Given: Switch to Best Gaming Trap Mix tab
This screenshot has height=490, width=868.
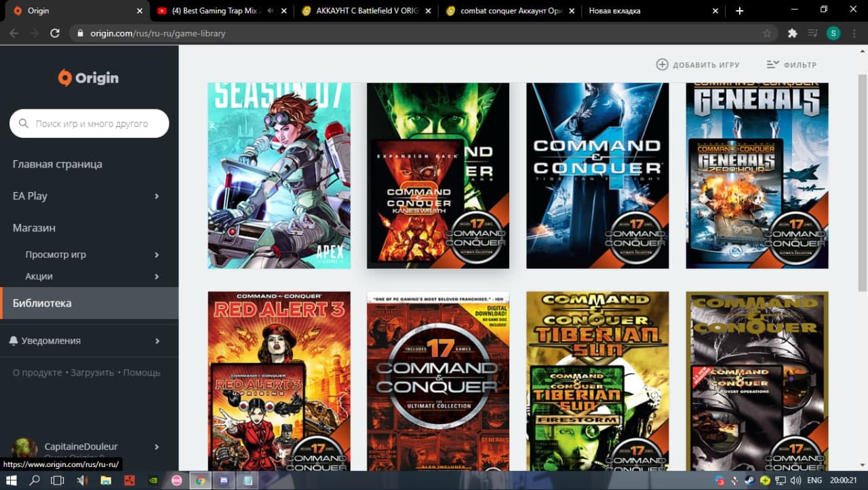Looking at the screenshot, I should click(x=220, y=11).
